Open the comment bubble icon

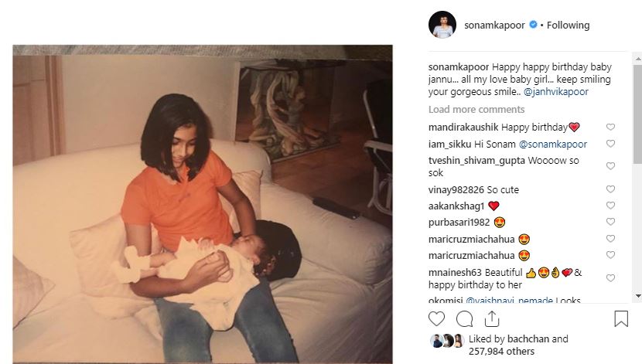pos(464,319)
